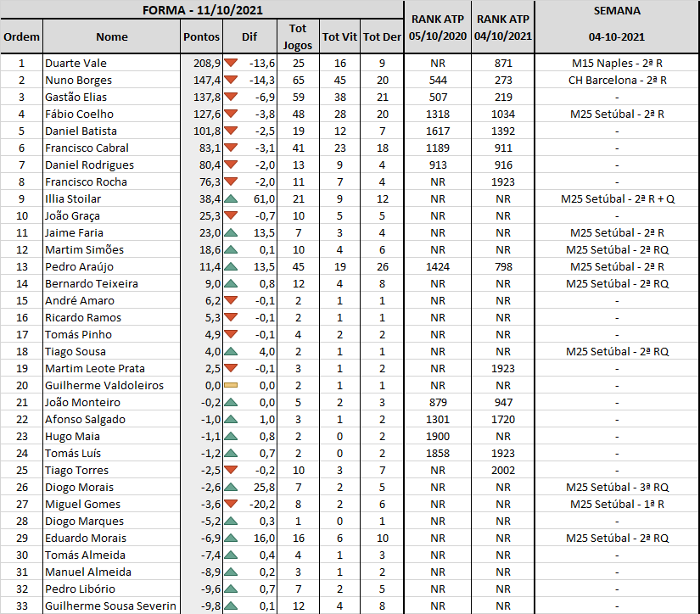This screenshot has height=614, width=700.
Task: Select the Pontos column header
Action: [201, 36]
